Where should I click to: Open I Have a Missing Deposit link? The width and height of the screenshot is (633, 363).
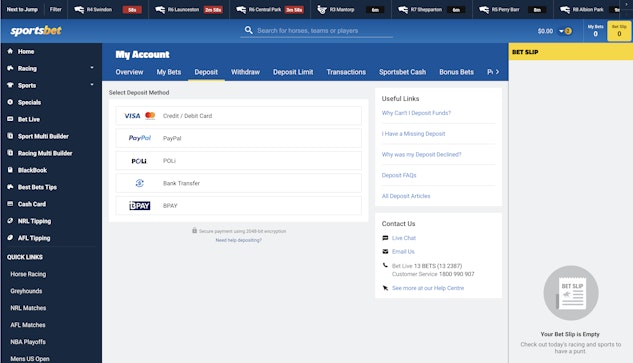tap(413, 134)
